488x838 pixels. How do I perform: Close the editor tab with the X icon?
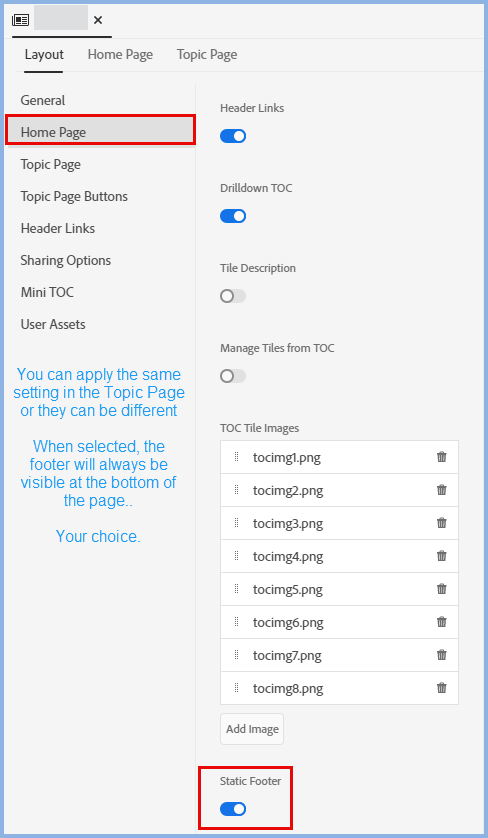click(98, 20)
